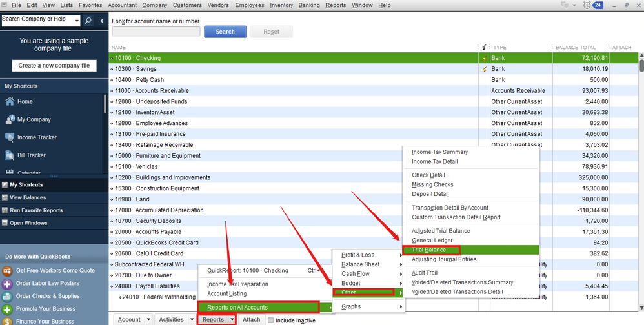Click the lightning bolt icon on Checking row
The image size is (644, 325).
[x=484, y=58]
